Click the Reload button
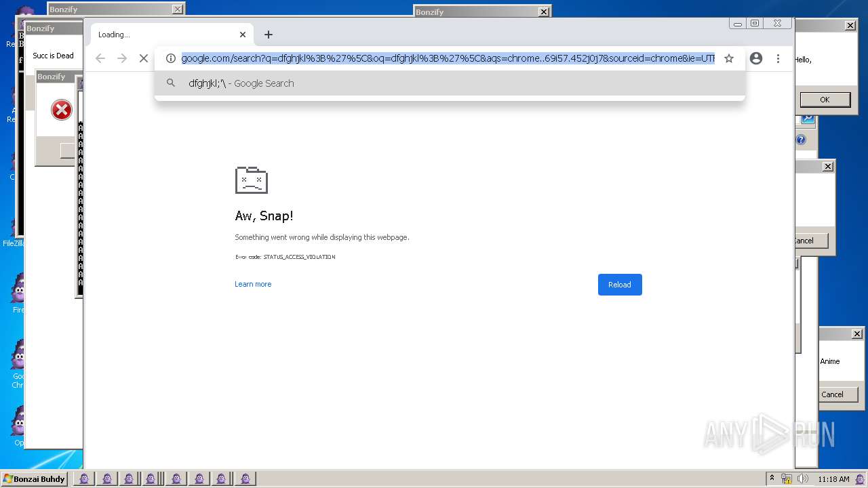The height and width of the screenshot is (488, 868). pyautogui.click(x=620, y=285)
